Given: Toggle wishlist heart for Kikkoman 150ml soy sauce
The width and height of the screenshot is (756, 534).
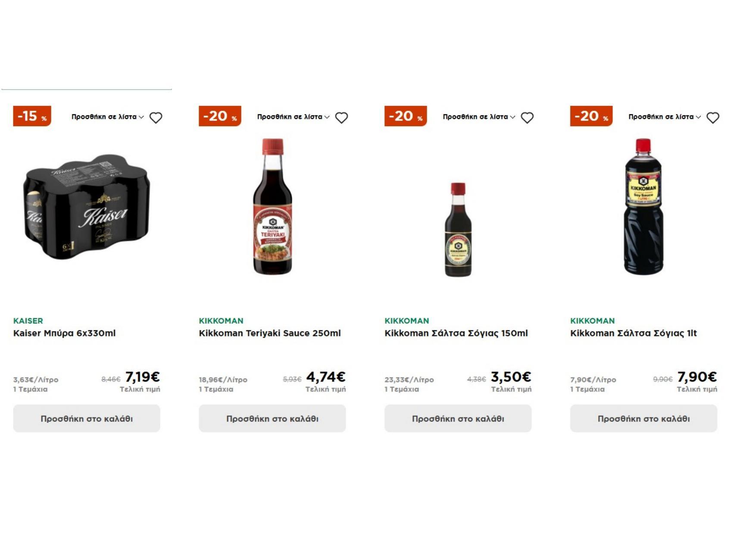Looking at the screenshot, I should click(x=527, y=118).
